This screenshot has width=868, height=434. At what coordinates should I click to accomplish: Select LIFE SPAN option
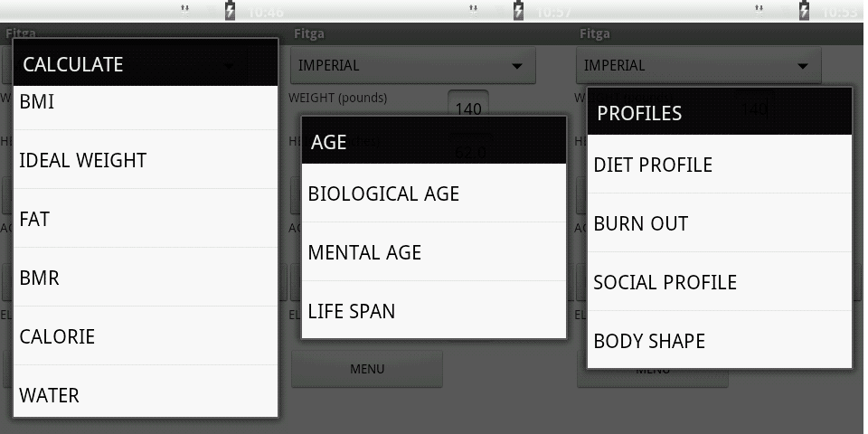pos(434,311)
